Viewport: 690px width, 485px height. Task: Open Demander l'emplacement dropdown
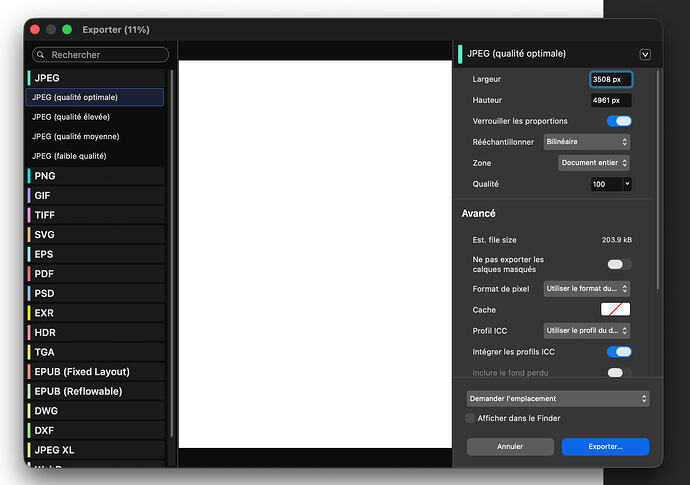click(558, 399)
